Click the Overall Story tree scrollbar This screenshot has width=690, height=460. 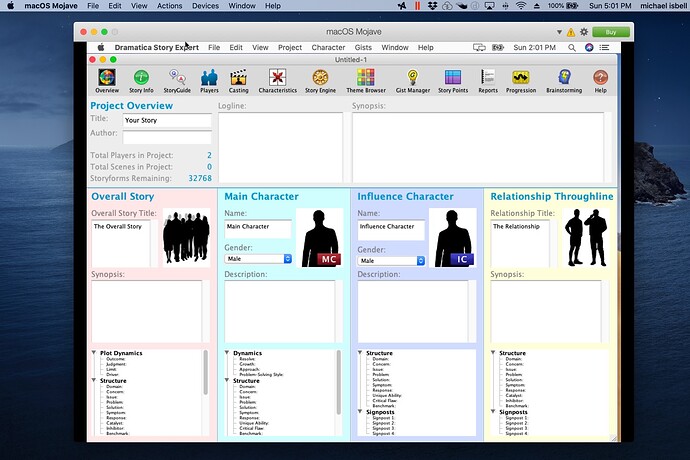[x=205, y=372]
